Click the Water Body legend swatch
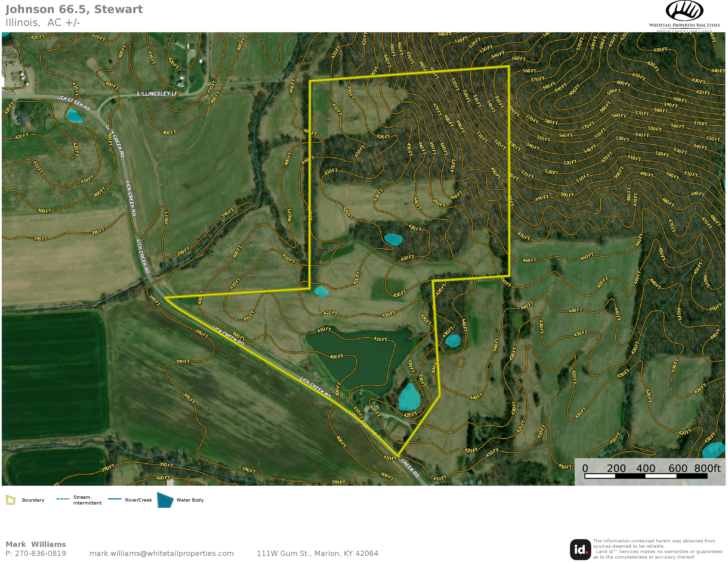The height and width of the screenshot is (563, 728). (x=165, y=500)
